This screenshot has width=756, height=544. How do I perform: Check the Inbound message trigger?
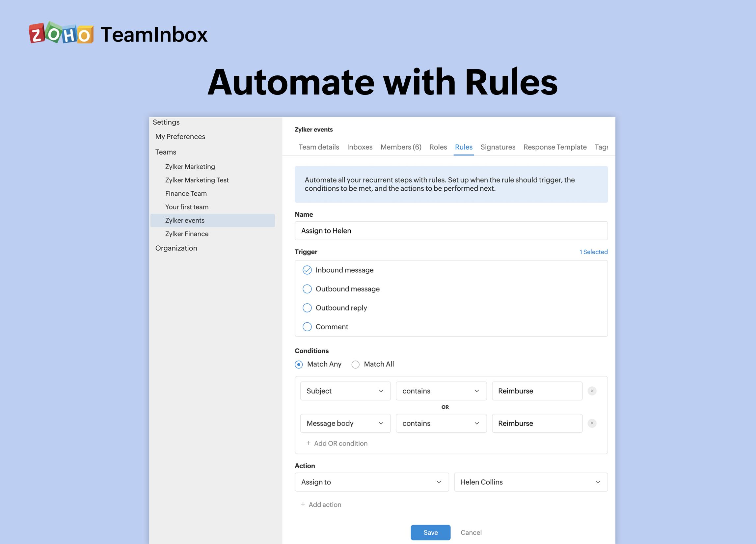point(307,270)
